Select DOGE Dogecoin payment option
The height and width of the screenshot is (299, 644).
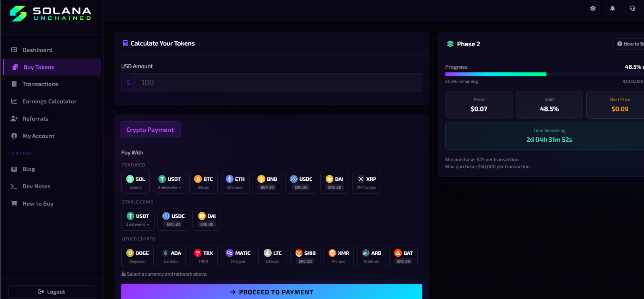point(137,257)
